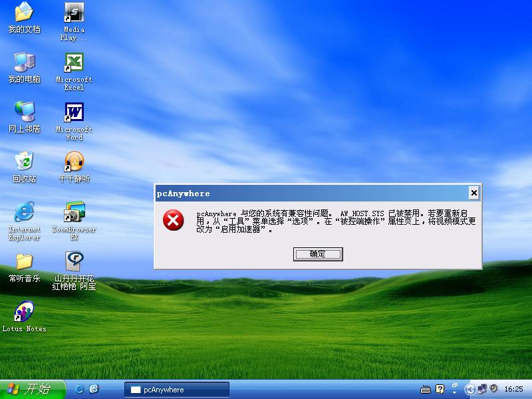This screenshot has width=532, height=399.
Task: Launch Internet Explorer from quick launch
Action: pos(78,389)
